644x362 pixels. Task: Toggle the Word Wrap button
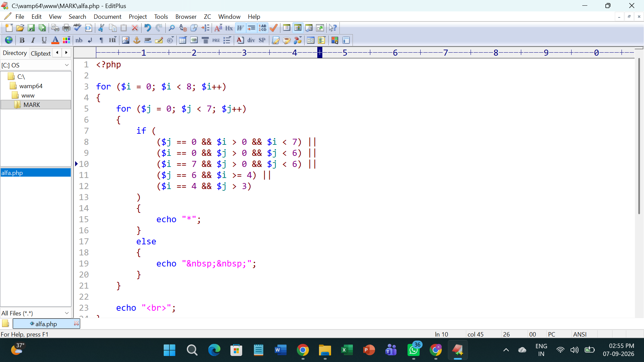click(240, 28)
